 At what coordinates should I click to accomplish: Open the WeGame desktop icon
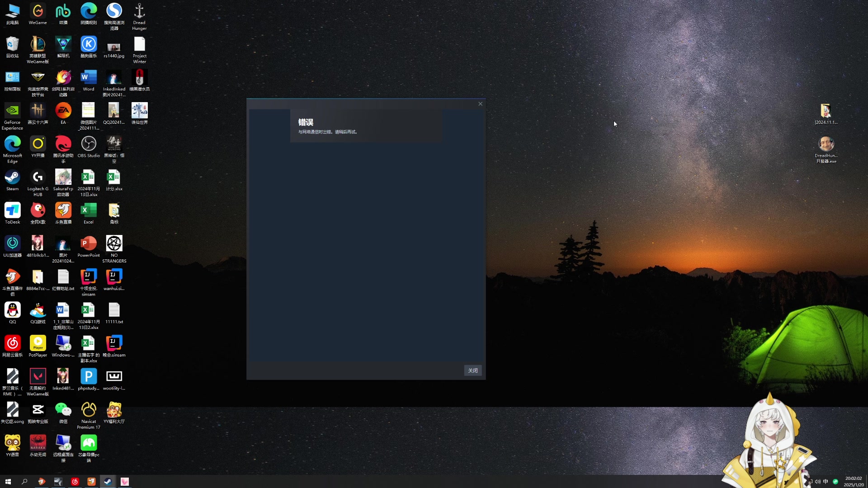tap(38, 12)
